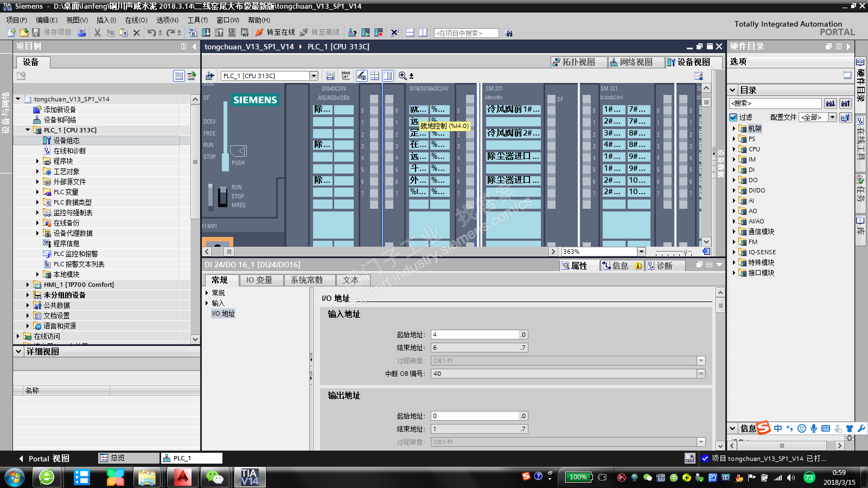Click the 总览 overview button
The image size is (868, 488).
[x=129, y=458]
